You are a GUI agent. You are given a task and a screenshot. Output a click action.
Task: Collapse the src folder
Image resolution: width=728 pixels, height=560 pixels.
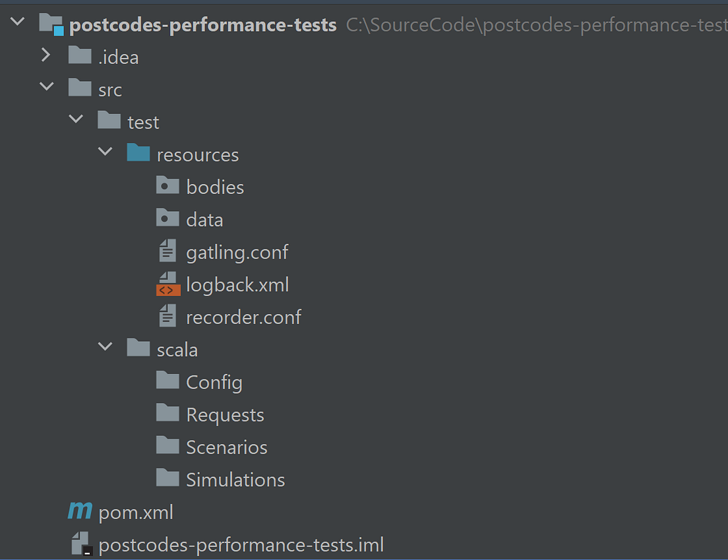45,86
